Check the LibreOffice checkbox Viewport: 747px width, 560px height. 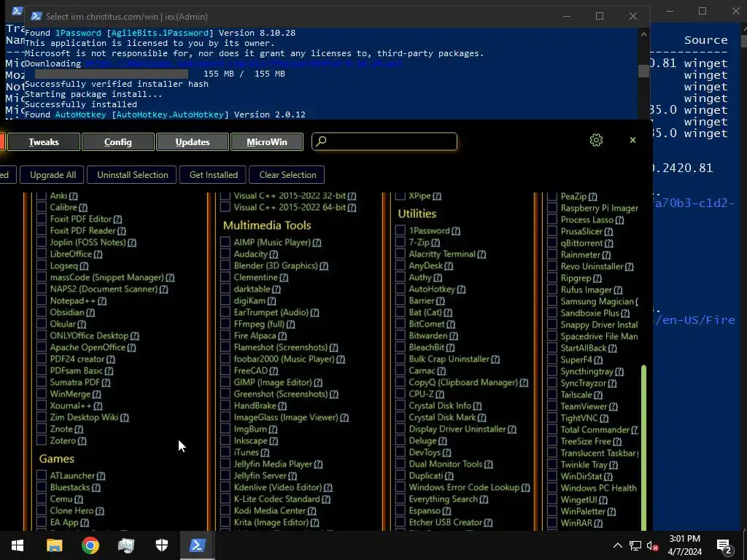pos(42,254)
